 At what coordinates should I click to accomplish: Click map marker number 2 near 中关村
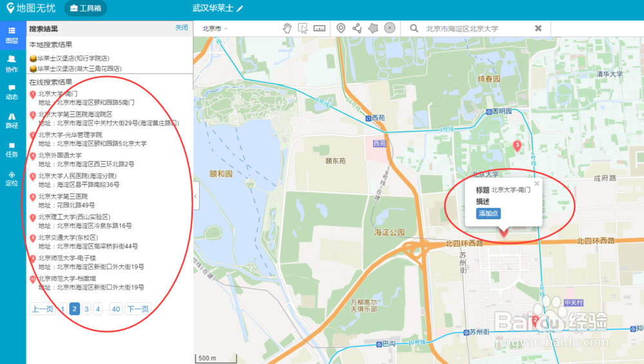535,321
